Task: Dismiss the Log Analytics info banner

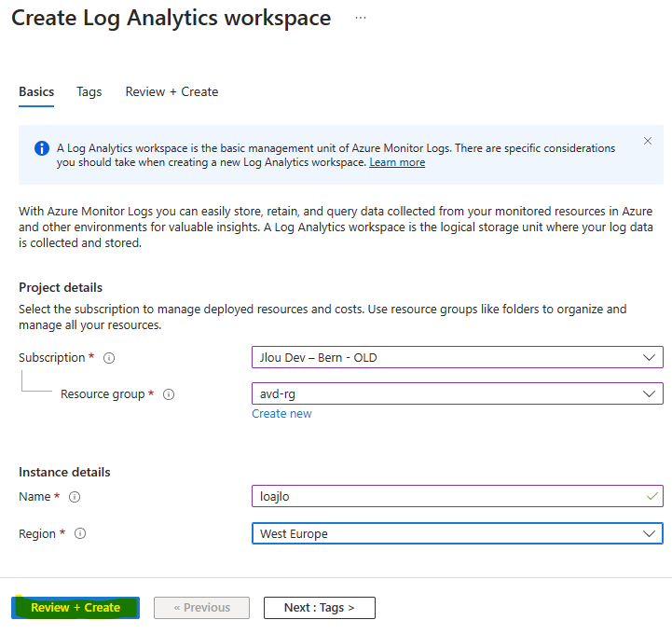Action: (x=648, y=142)
